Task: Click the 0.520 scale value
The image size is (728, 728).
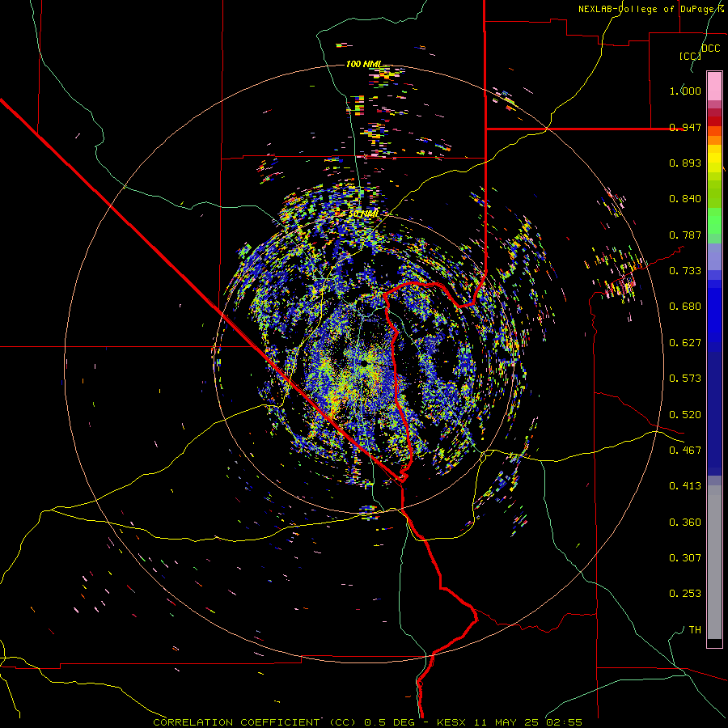Action: (685, 415)
